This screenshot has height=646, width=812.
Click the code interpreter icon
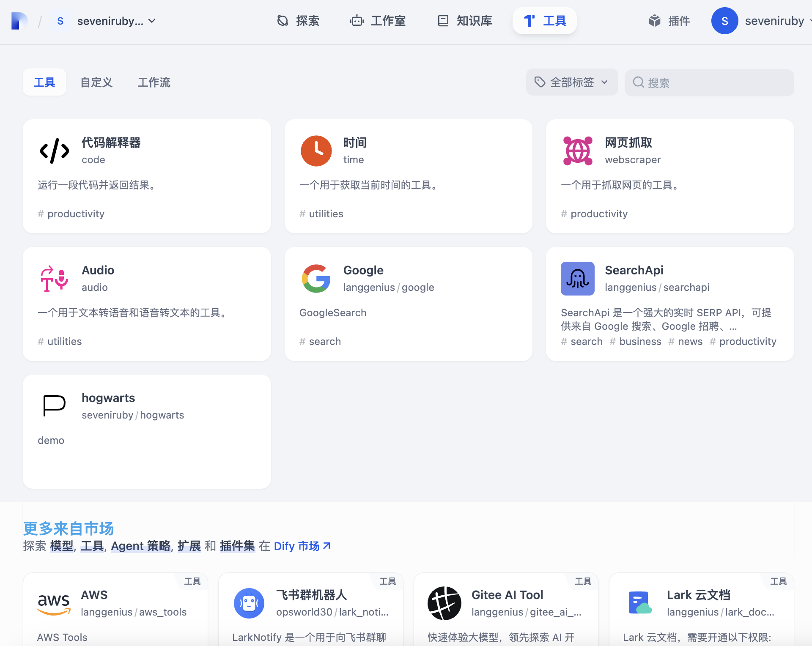tap(55, 151)
